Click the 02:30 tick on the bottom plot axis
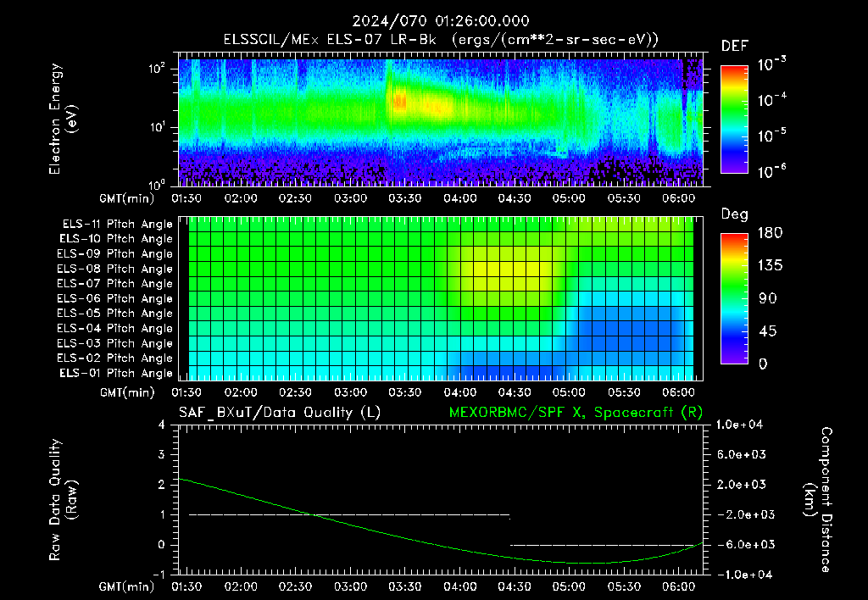Image resolution: width=868 pixels, height=600 pixels. pyautogui.click(x=295, y=586)
